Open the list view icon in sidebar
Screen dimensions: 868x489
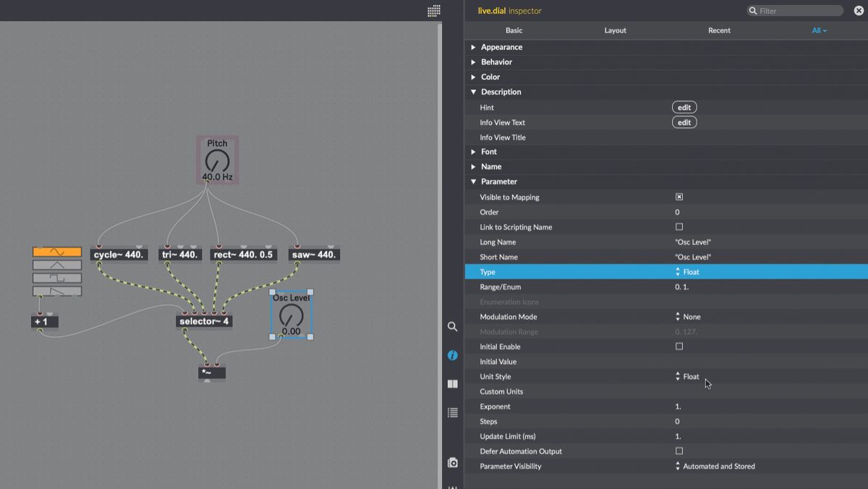tap(453, 413)
